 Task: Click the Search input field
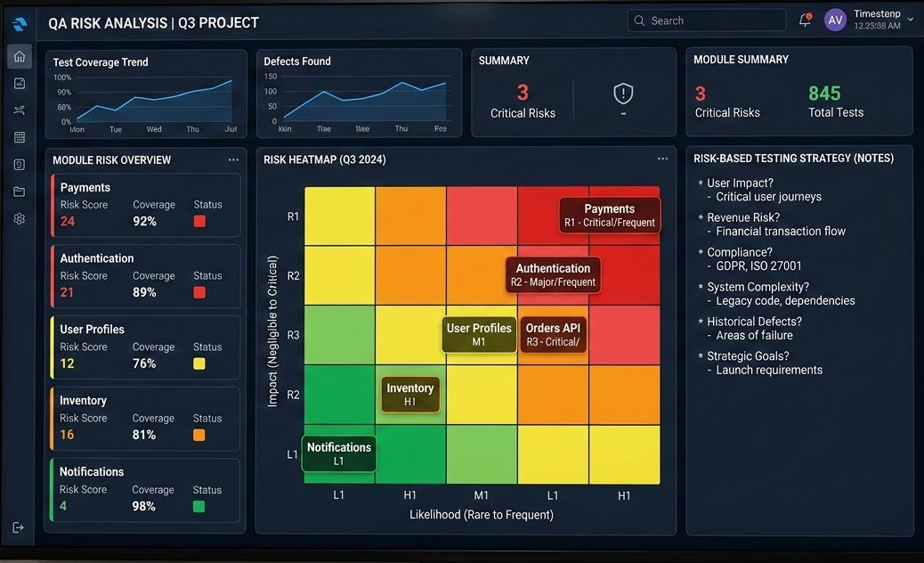point(706,20)
